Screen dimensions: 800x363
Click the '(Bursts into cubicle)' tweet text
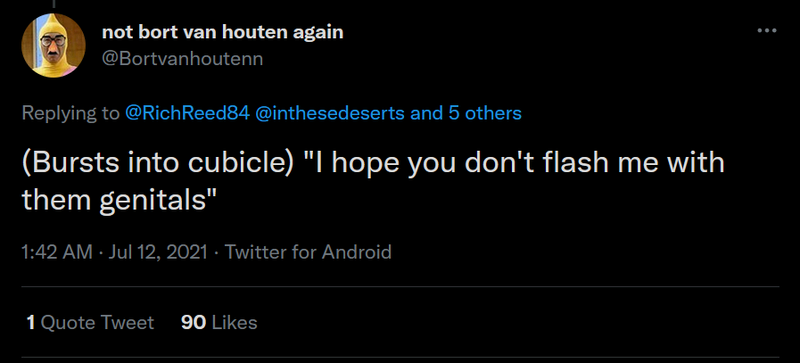tap(156, 163)
